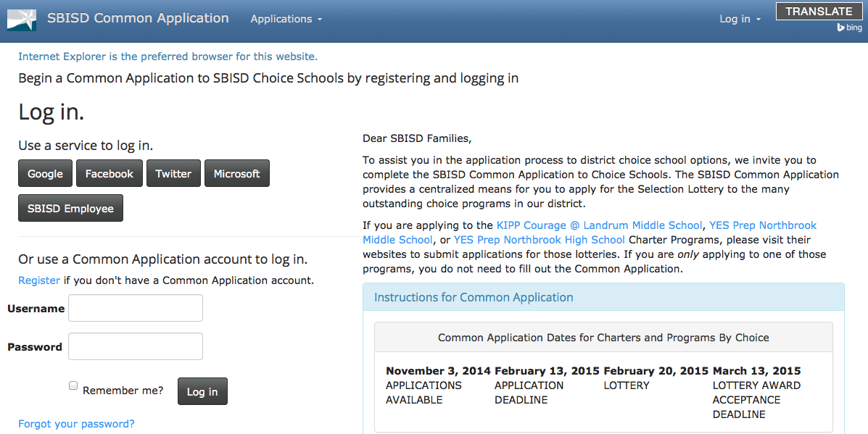Follow the Forgot your password link

tap(76, 424)
